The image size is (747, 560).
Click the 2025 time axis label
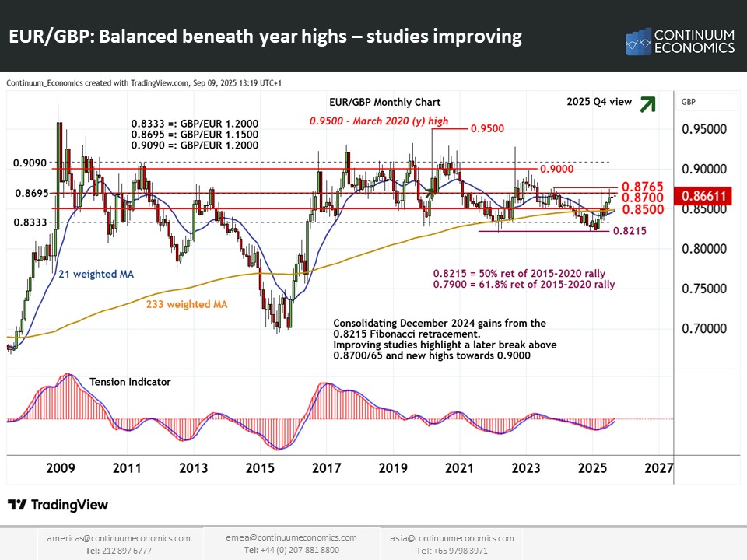coord(592,468)
